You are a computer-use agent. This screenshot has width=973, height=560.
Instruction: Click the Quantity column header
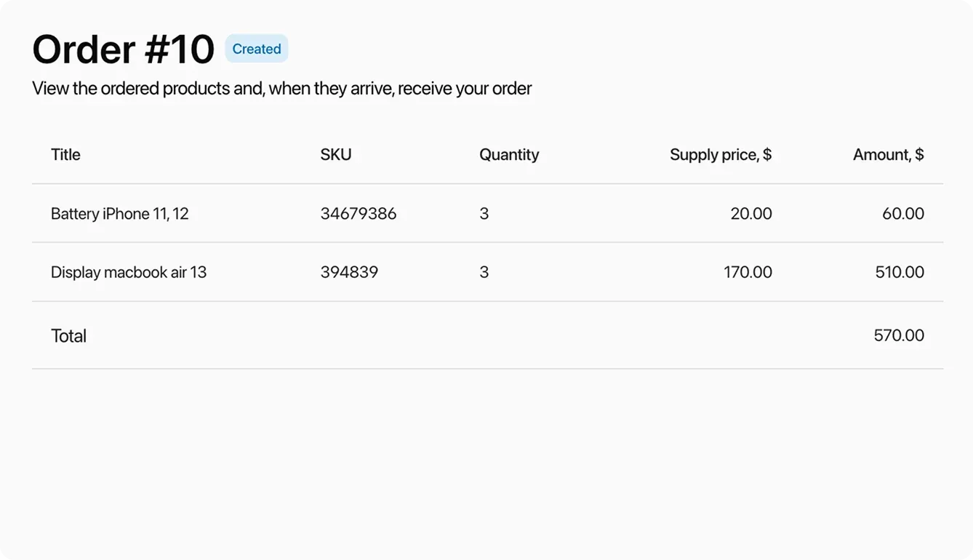(x=509, y=154)
